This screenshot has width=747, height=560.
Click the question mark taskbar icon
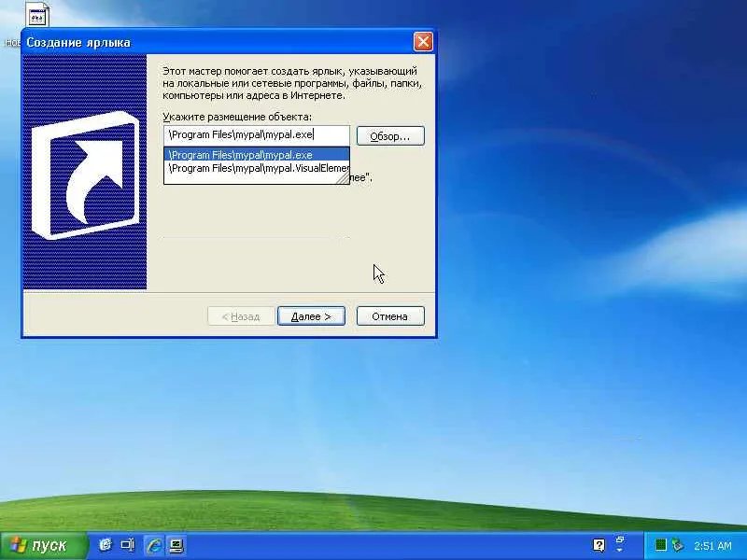click(x=599, y=545)
